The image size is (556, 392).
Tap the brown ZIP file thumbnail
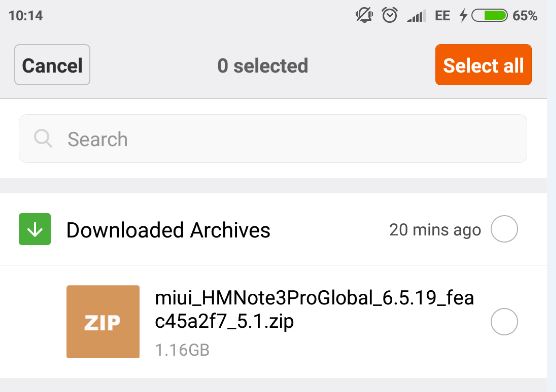(103, 321)
